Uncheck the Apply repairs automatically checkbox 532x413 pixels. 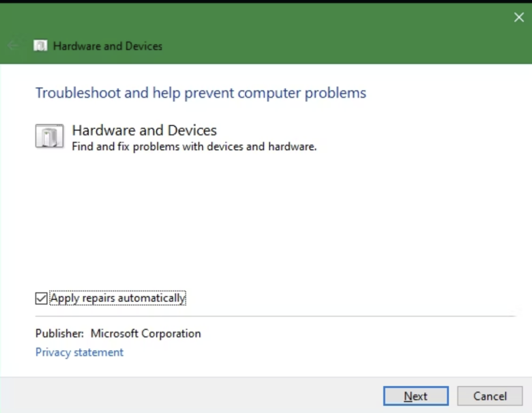point(41,299)
